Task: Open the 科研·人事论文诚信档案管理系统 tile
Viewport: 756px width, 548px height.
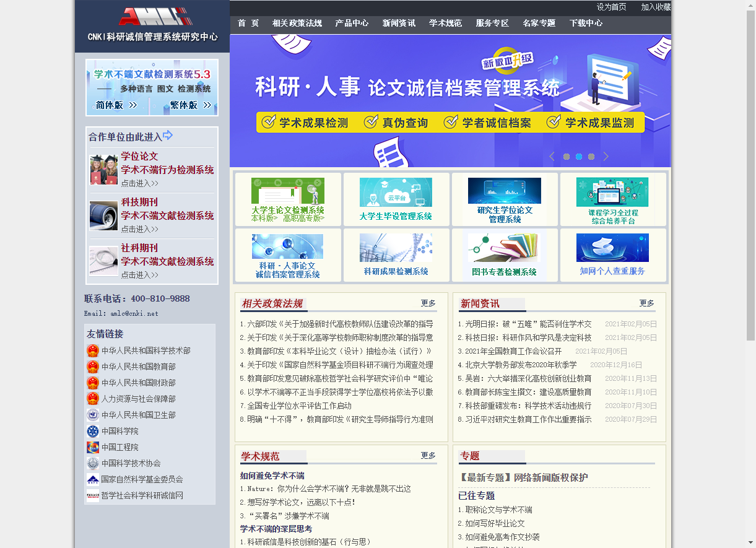Action: tap(288, 255)
